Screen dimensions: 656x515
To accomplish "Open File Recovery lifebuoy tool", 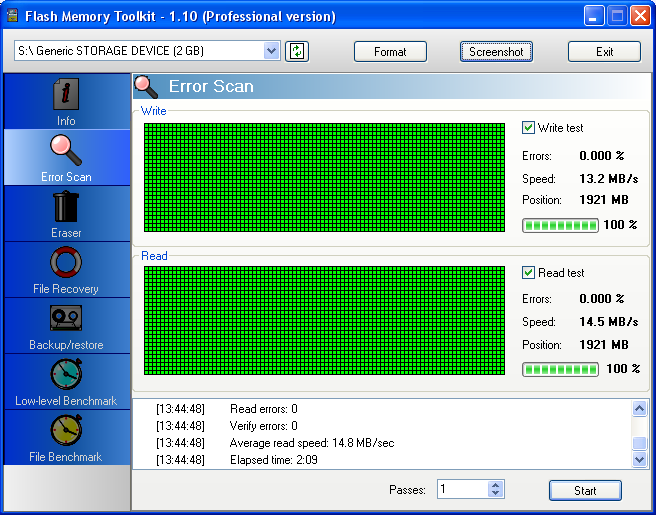I will [x=66, y=262].
